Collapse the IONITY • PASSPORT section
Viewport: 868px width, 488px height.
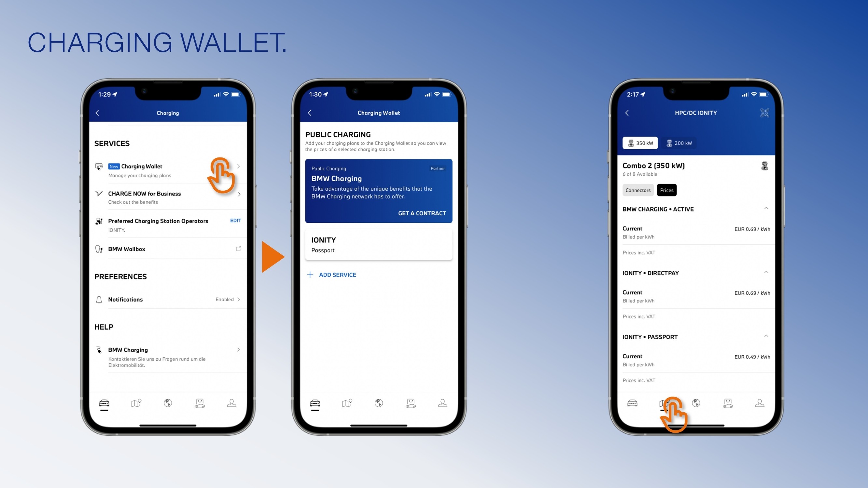[765, 337]
